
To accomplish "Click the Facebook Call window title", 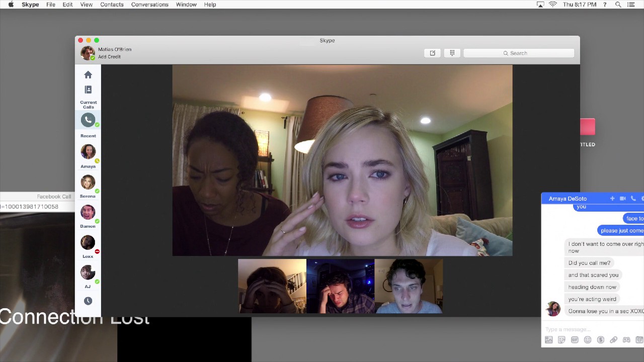I will (54, 197).
